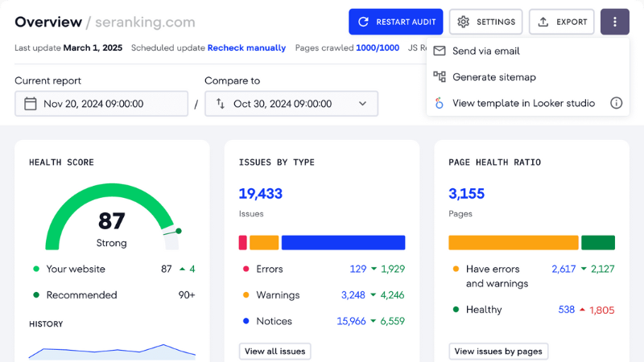
Task: Click the 2,617 have errors count
Action: tap(563, 269)
